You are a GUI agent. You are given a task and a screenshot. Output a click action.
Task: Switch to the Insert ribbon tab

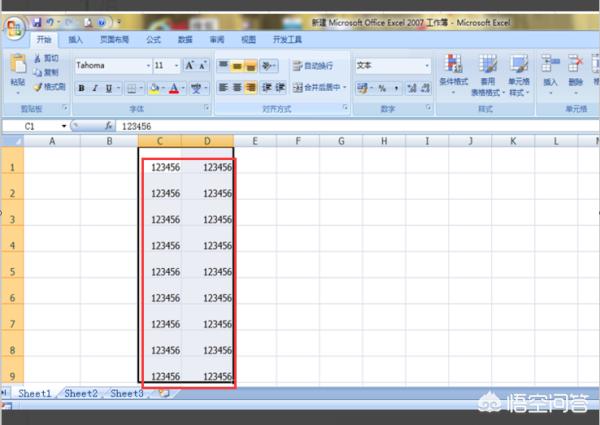click(75, 39)
